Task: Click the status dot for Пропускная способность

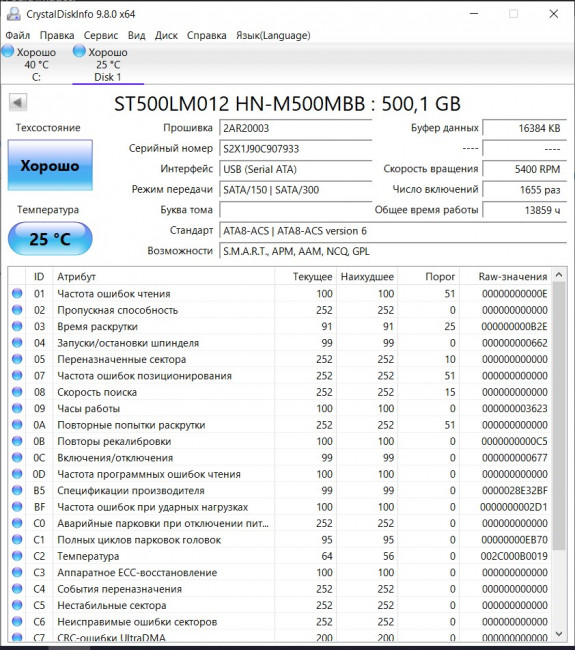Action: [x=17, y=310]
